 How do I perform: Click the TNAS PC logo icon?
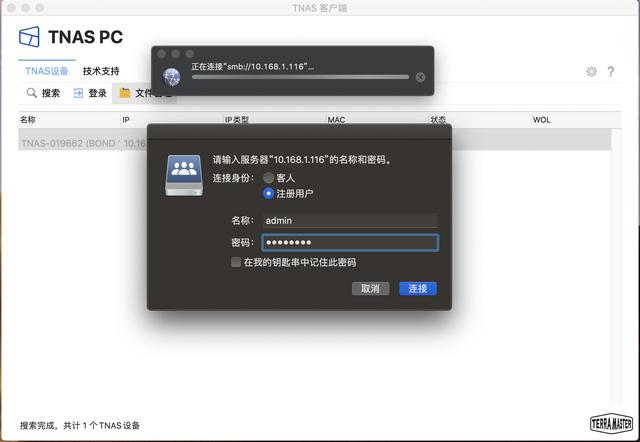30,38
